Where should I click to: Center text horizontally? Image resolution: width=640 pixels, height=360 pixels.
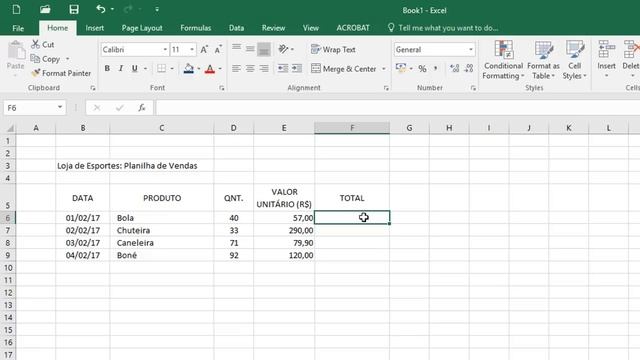pyautogui.click(x=250, y=68)
